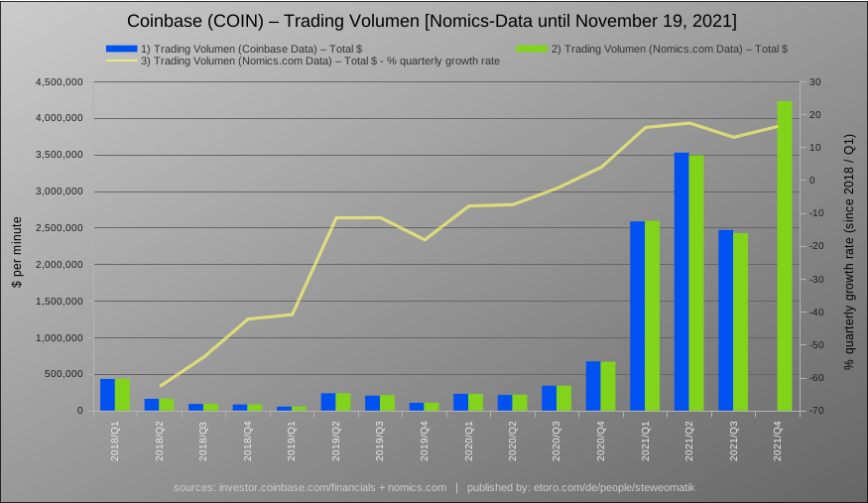
Task: Click the '$ per minute' axis title
Action: (x=17, y=252)
